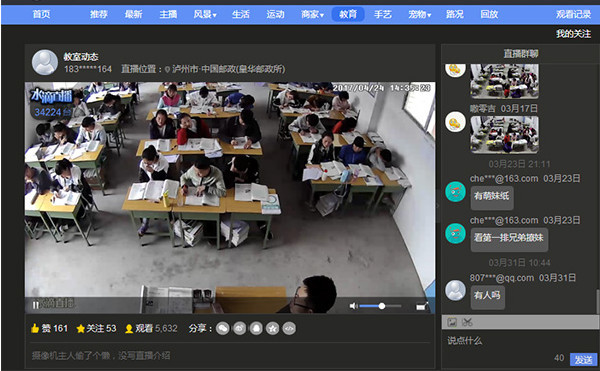600x371 pixels.
Task: Click the 教室动态 broadcaster avatar
Action: tap(45, 62)
